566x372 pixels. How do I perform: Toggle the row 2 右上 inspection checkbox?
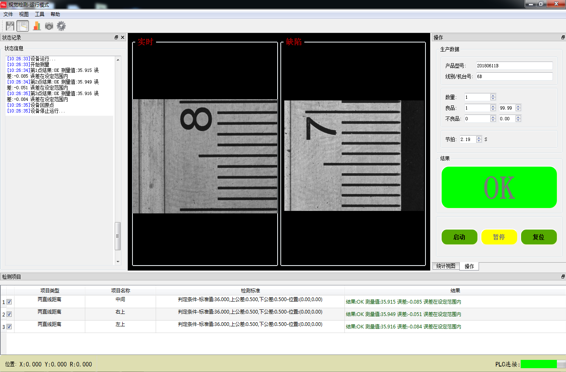click(9, 314)
